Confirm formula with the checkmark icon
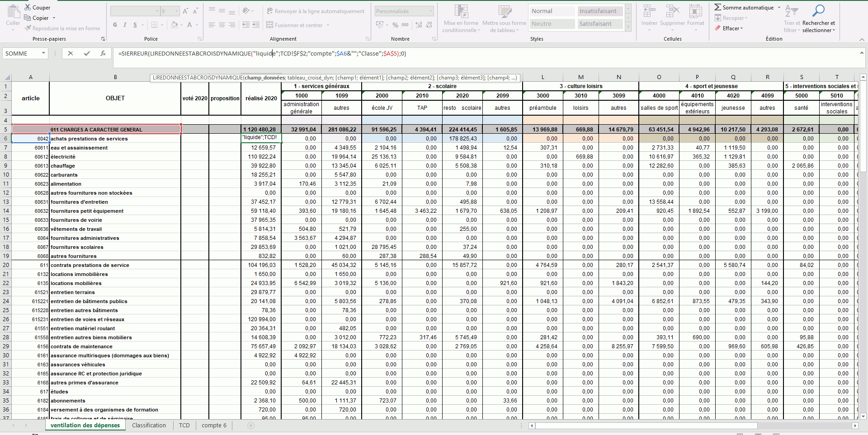This screenshot has width=868, height=435. pyautogui.click(x=87, y=53)
